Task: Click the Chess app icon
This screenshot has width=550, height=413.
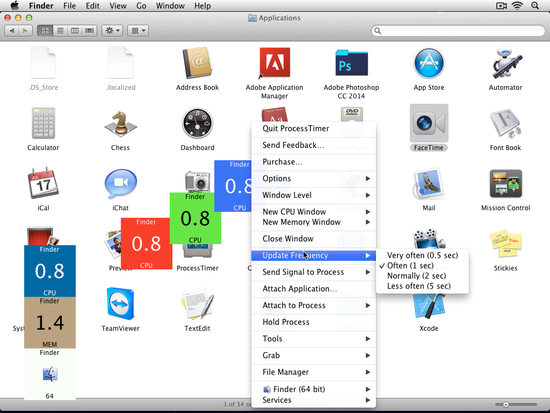Action: point(120,124)
